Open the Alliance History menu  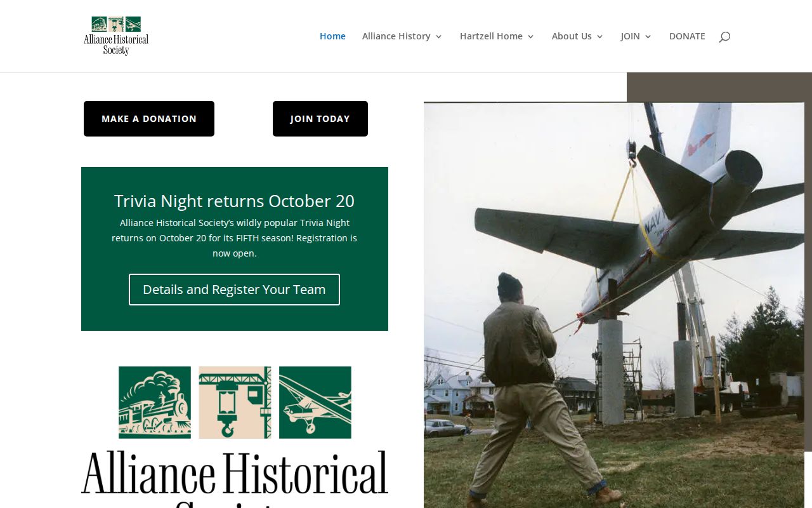[396, 36]
